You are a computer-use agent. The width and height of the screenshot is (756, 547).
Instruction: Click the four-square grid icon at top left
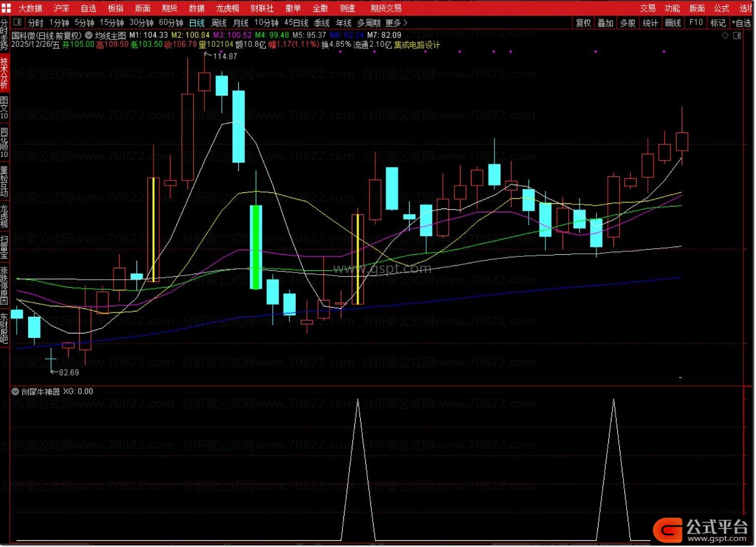click(x=6, y=8)
